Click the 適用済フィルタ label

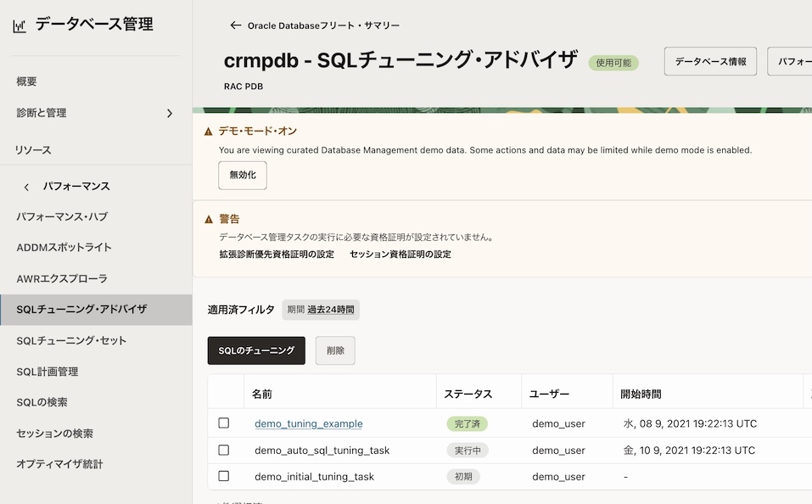241,310
